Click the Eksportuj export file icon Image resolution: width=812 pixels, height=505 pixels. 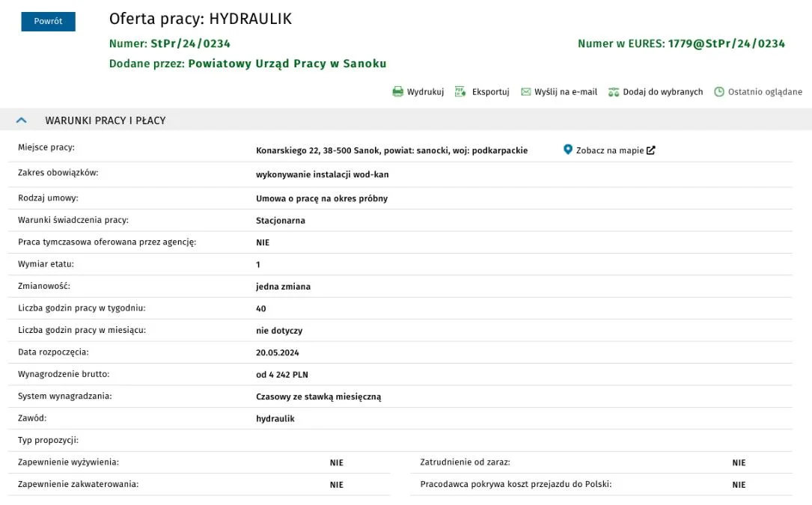(x=460, y=92)
